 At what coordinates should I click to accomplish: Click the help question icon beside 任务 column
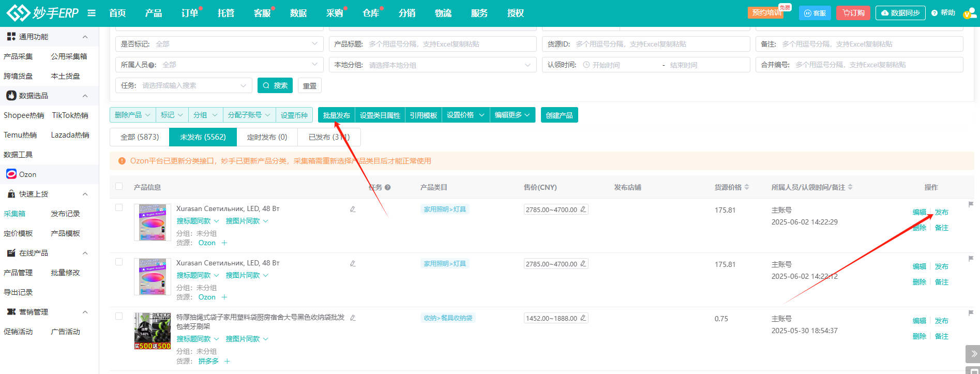tap(387, 187)
